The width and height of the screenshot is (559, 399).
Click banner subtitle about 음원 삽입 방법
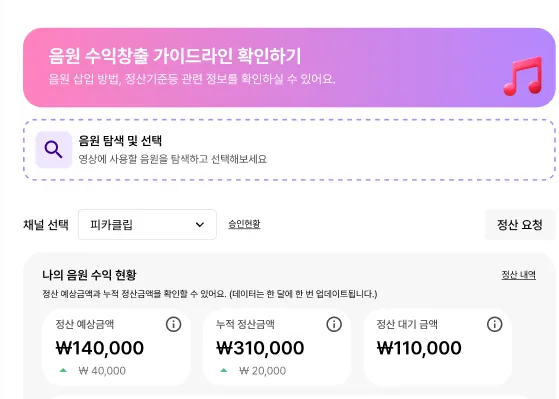point(192,79)
